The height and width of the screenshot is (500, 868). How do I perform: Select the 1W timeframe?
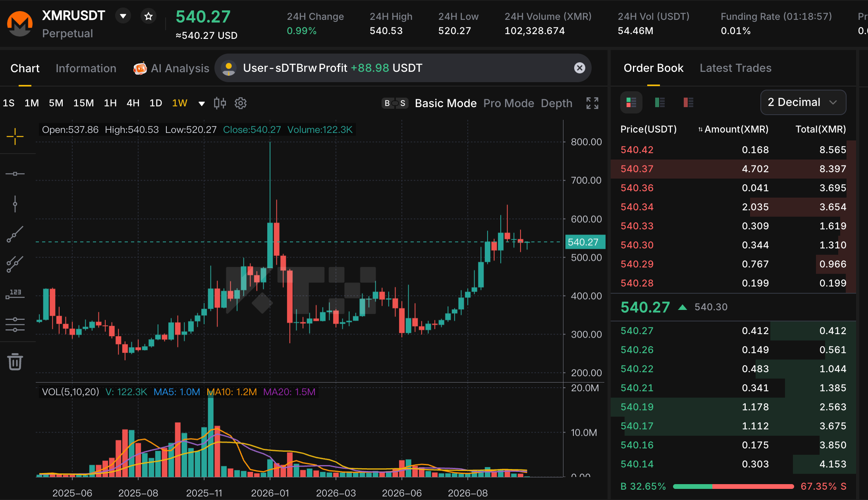pos(179,103)
